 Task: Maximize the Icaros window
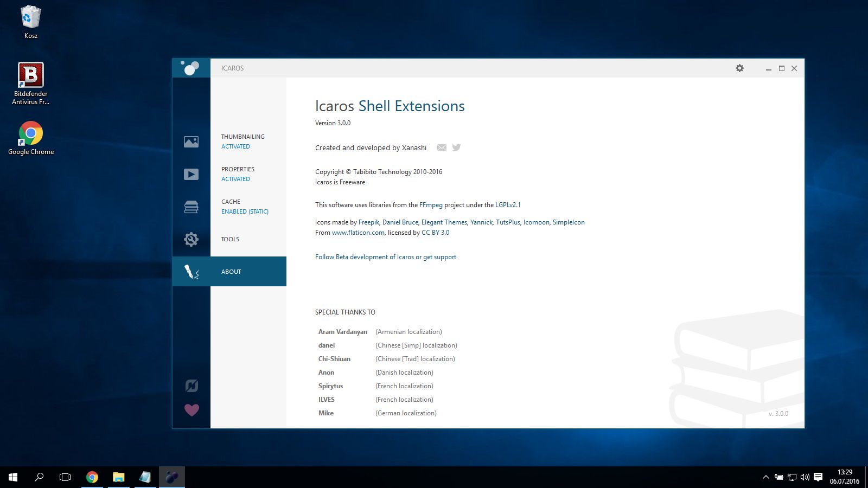tap(782, 68)
